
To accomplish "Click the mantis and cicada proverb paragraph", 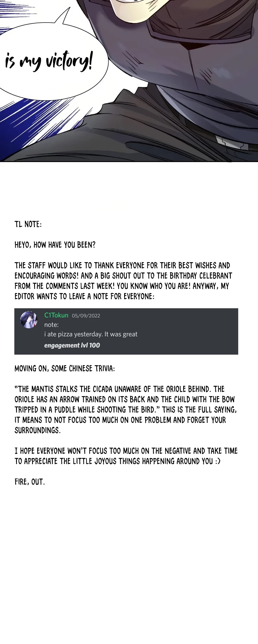I will (126, 410).
